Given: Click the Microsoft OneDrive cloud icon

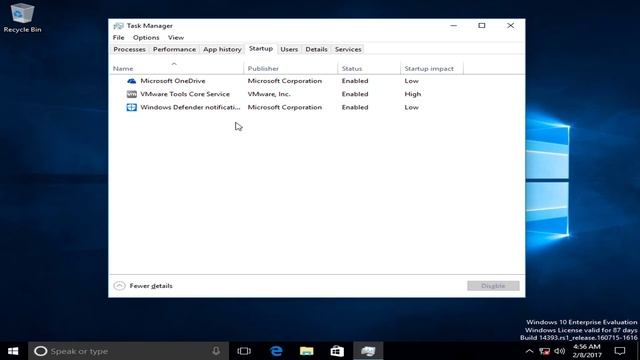Looking at the screenshot, I should pos(131,81).
